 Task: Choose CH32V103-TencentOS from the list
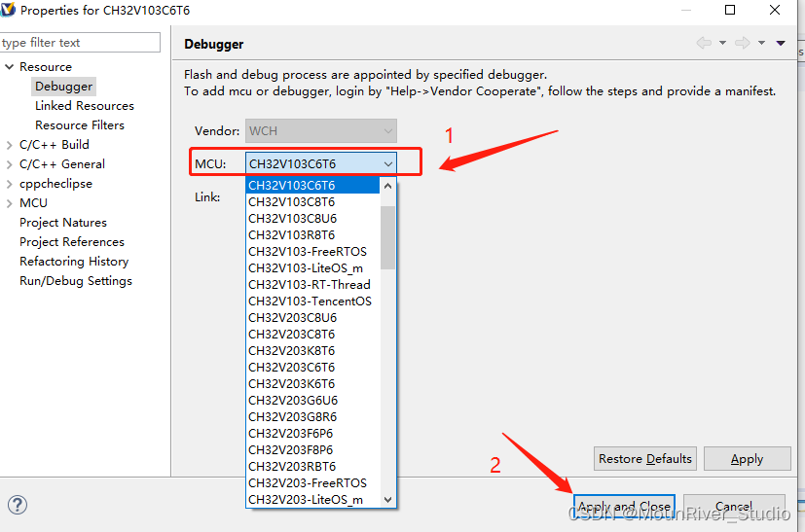(x=313, y=301)
